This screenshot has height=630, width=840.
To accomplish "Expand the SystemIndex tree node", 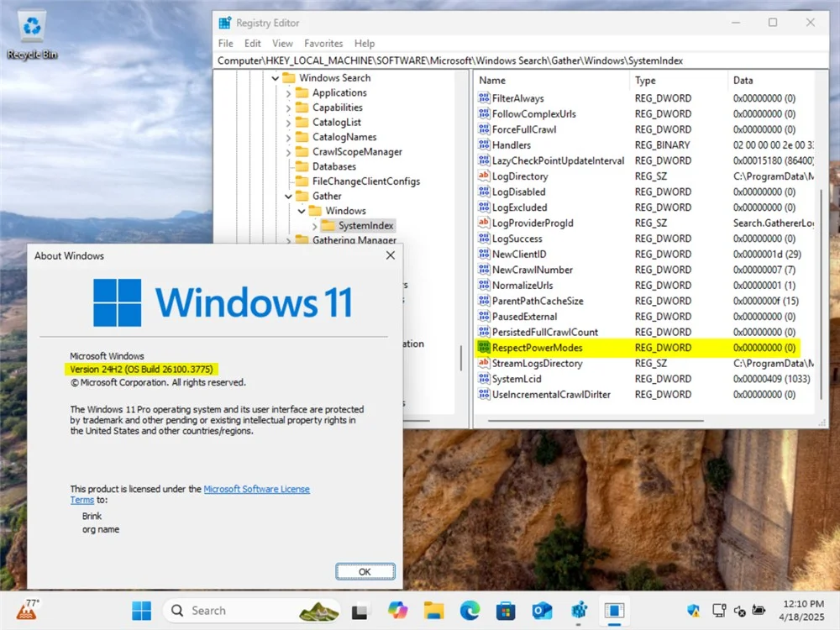I will tap(314, 226).
